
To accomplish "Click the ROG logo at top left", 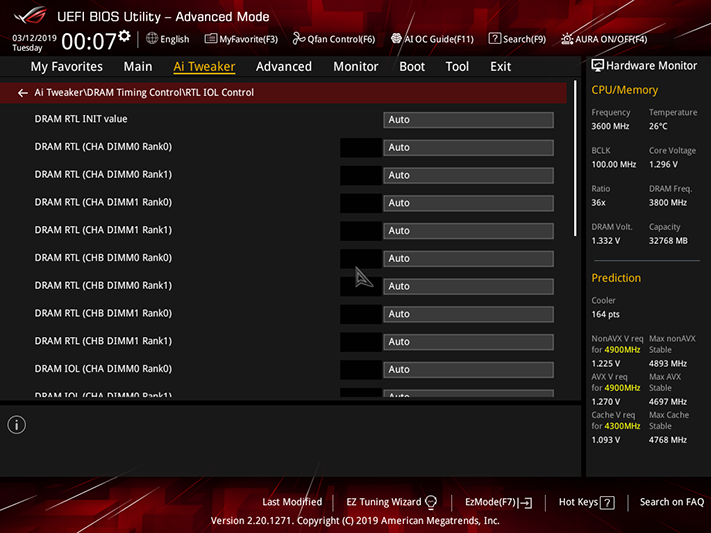I will [x=31, y=16].
